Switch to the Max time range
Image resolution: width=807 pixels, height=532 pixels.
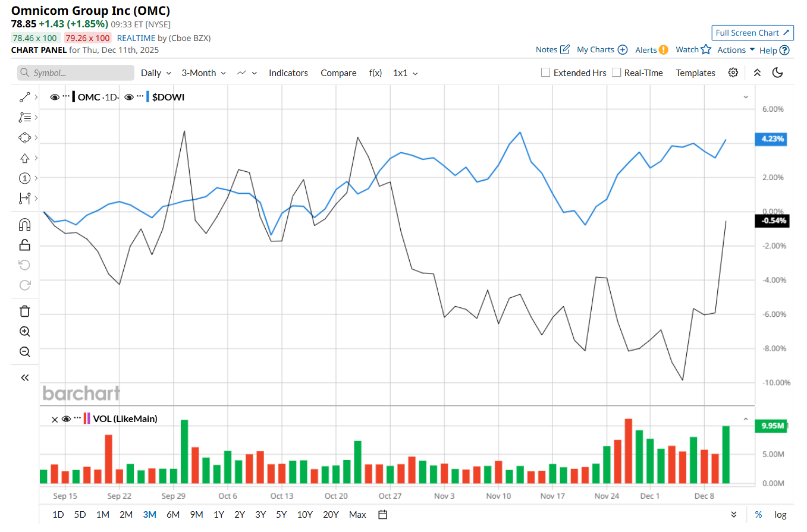tap(357, 514)
